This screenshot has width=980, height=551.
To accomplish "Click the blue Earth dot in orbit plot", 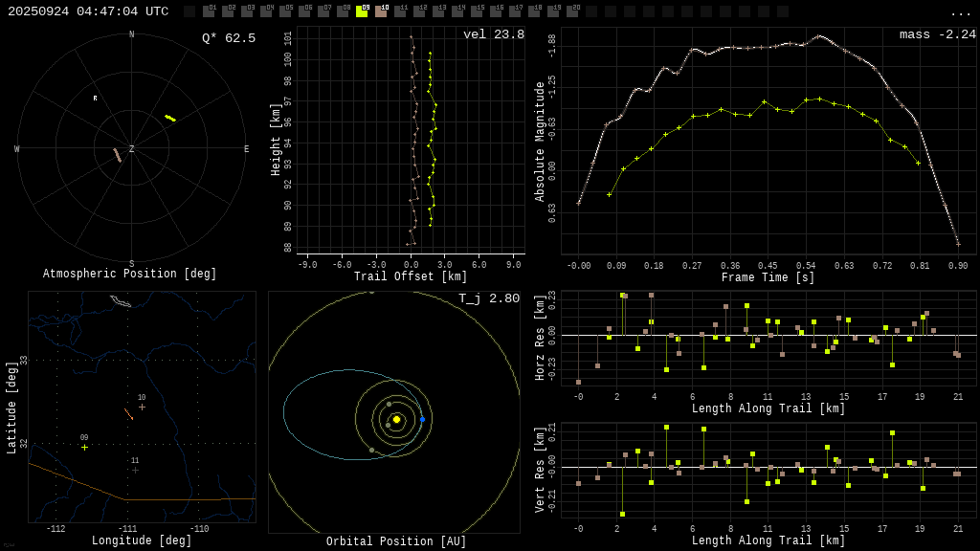I will (x=422, y=419).
